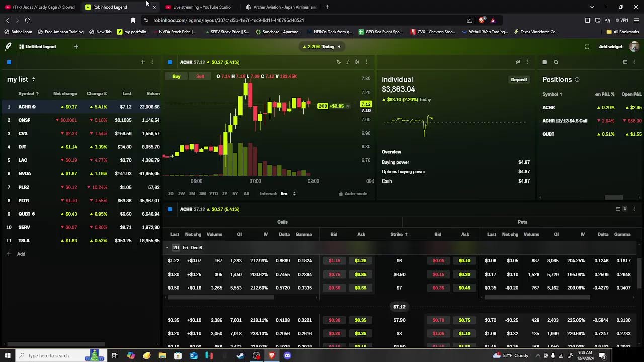Viewport: 644px width, 362px height.
Task: Change the 5m interval dropdown
Action: [x=288, y=194]
